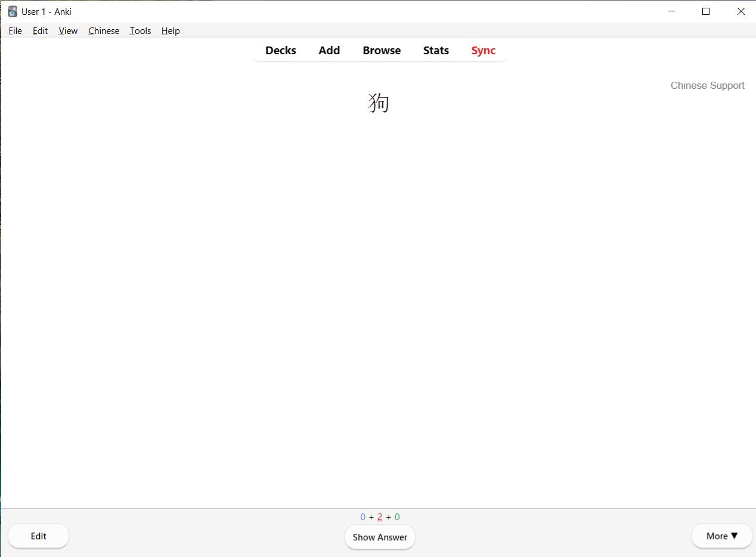
Task: Expand the More options dropdown
Action: point(722,536)
